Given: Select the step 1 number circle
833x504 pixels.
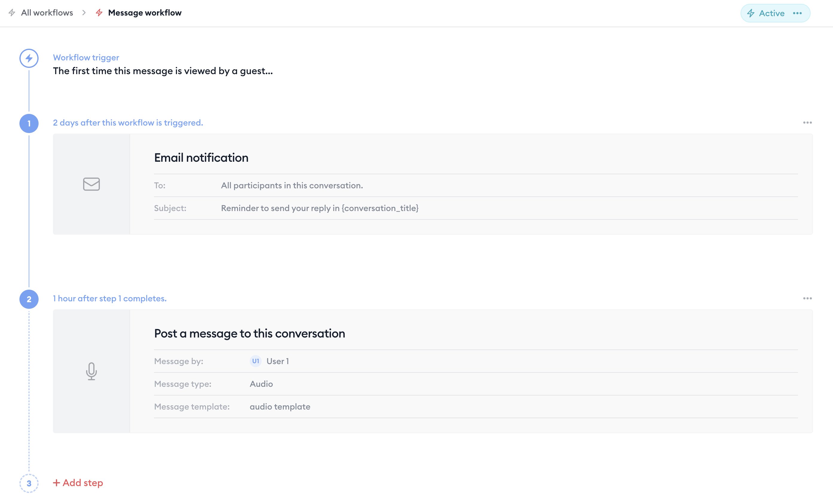Looking at the screenshot, I should point(29,123).
